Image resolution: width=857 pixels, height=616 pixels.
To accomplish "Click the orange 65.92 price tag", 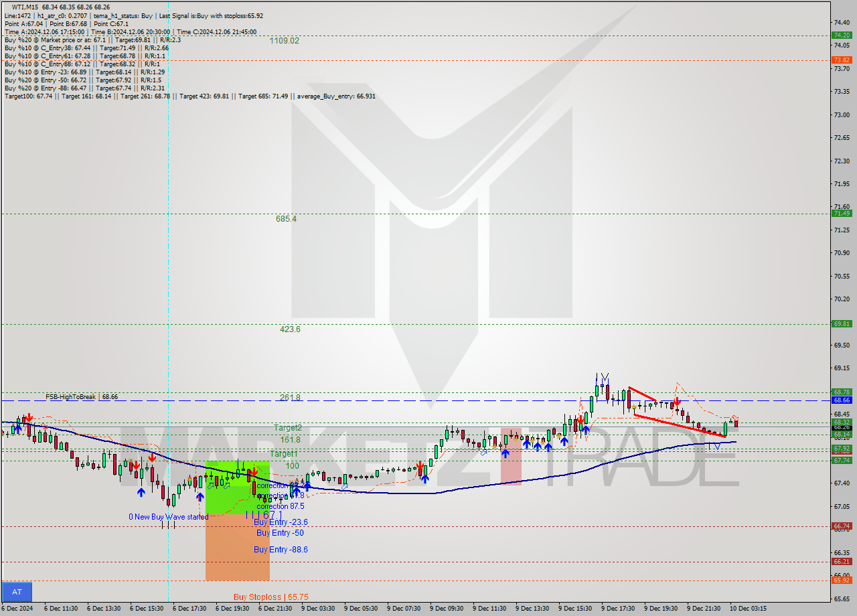I will (842, 579).
